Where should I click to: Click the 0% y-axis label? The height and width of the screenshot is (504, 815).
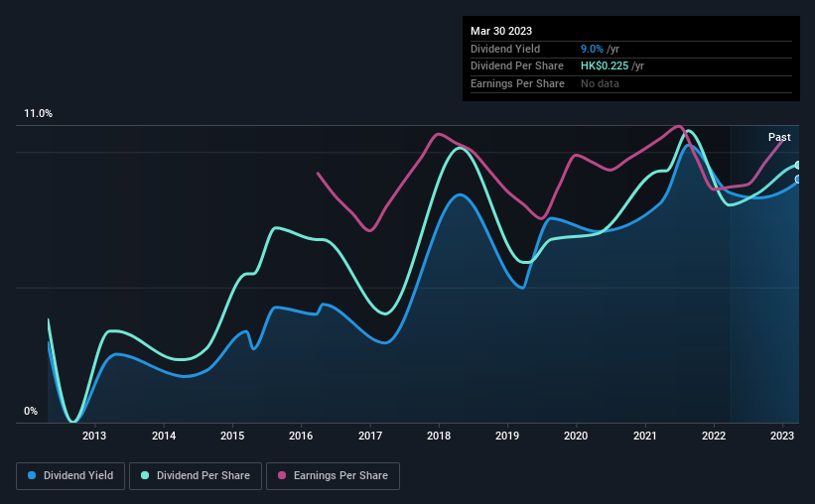click(x=31, y=411)
